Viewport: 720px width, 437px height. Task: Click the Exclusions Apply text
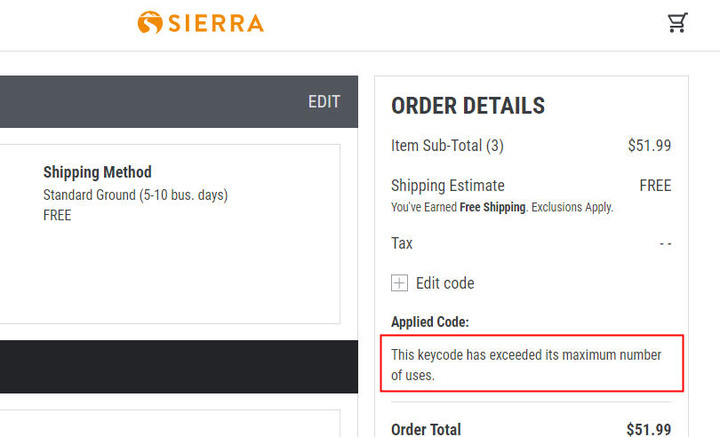[572, 207]
